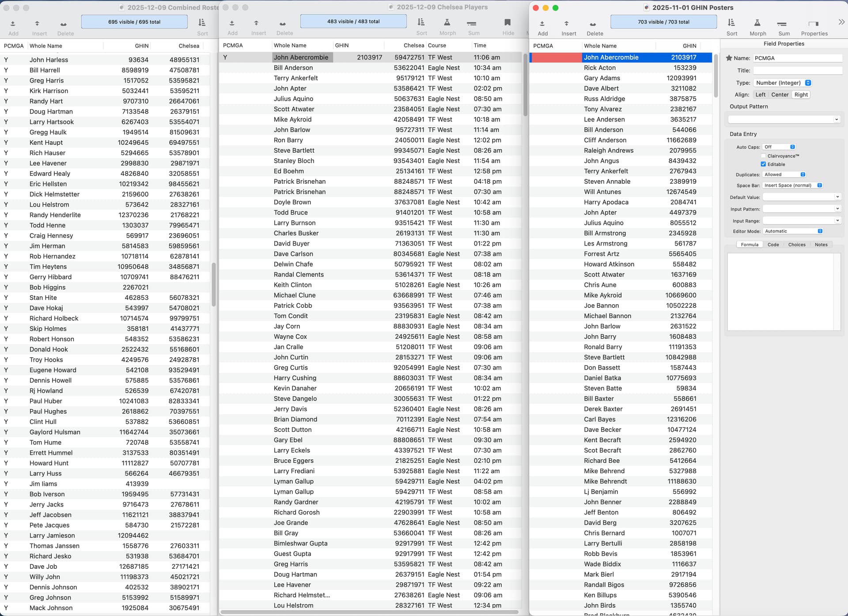
Task: Click into the Title input field
Action: tap(797, 71)
